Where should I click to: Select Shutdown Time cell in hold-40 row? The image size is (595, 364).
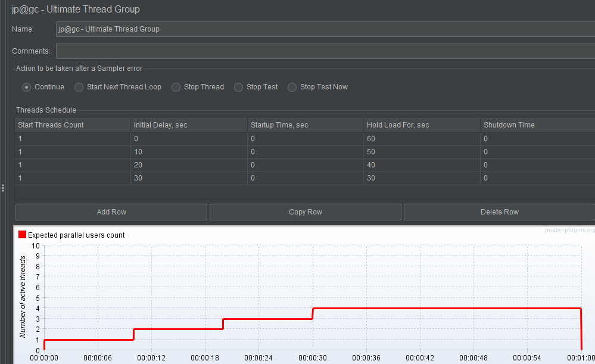click(538, 165)
